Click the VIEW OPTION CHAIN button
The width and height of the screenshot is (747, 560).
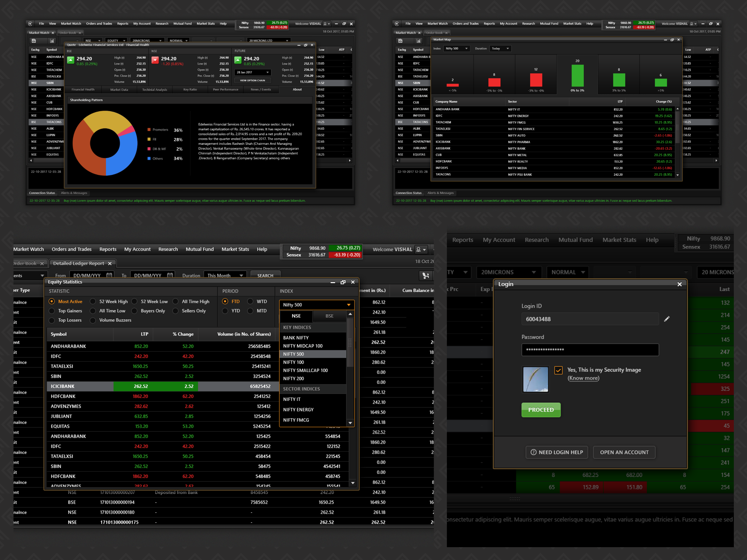point(253,80)
